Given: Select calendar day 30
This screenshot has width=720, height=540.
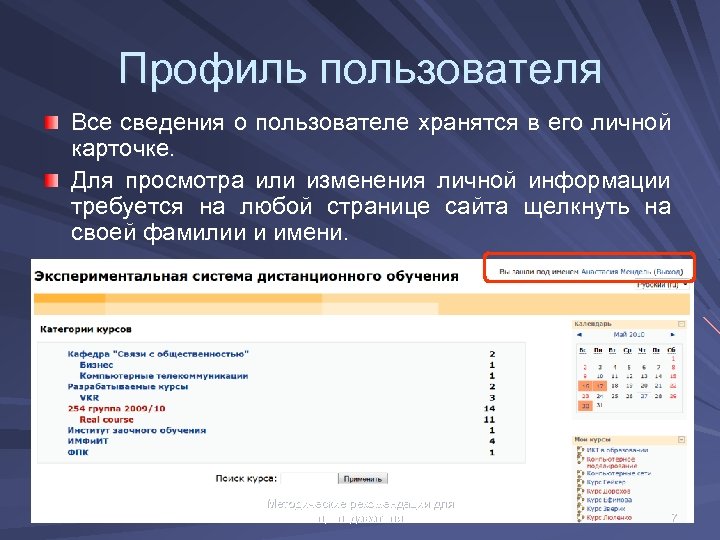Looking at the screenshot, I should 585,406.
